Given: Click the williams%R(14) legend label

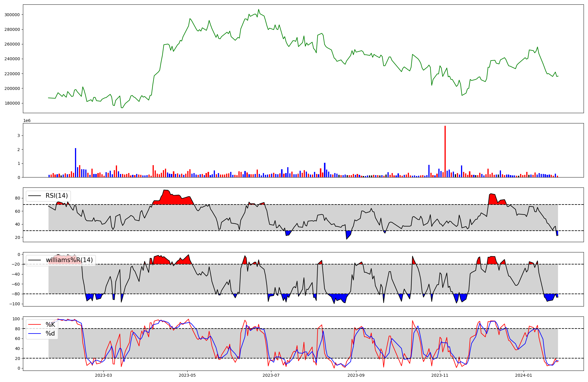Looking at the screenshot, I should (69, 260).
